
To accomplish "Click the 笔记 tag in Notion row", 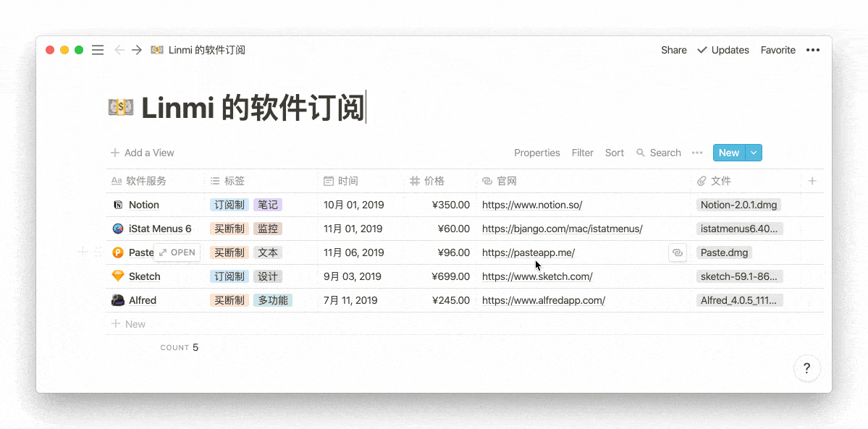I will (268, 205).
